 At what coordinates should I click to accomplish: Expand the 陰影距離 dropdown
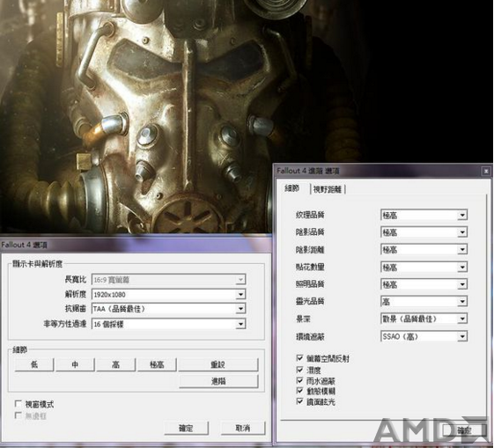pyautogui.click(x=424, y=250)
